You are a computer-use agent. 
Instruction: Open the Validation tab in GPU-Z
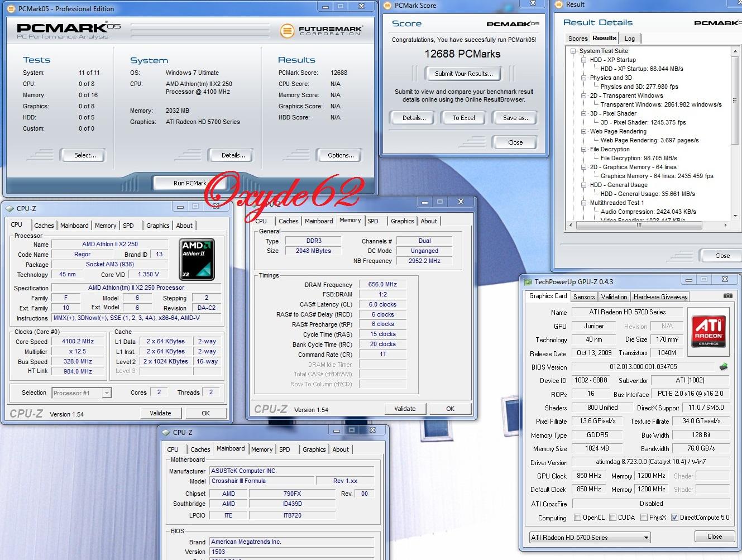614,297
